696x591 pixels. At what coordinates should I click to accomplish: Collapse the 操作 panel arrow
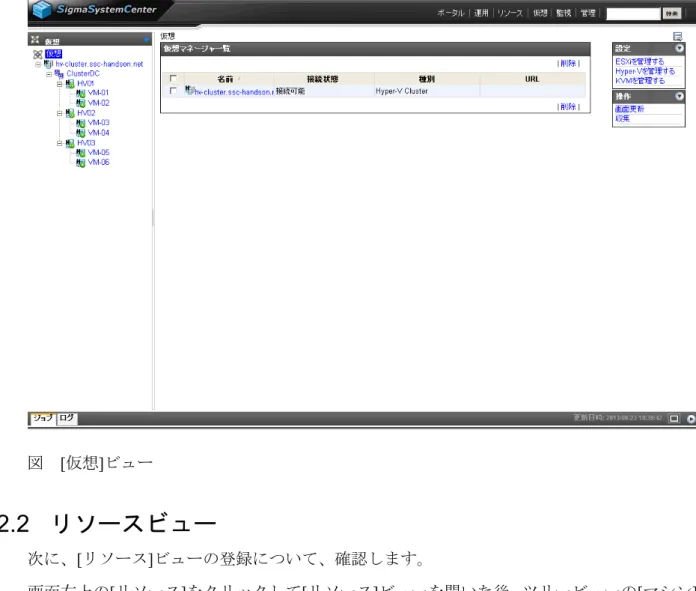[x=679, y=96]
